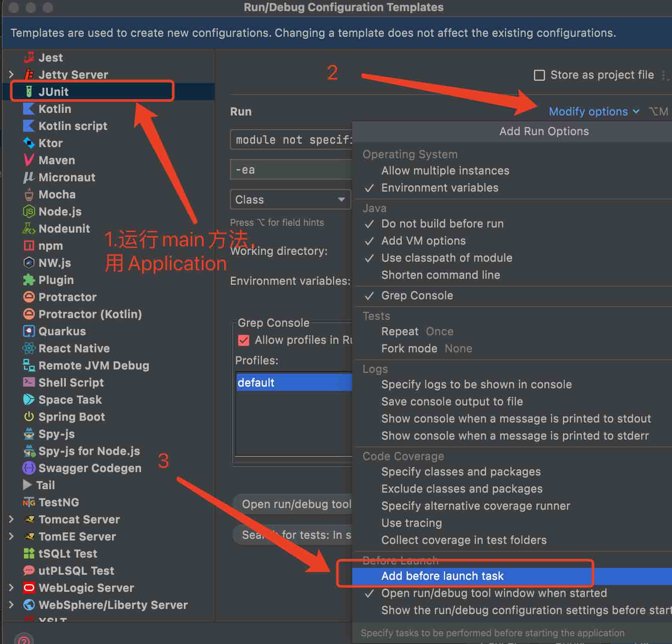This screenshot has width=672, height=644.
Task: Click the Space Task icon
Action: (29, 399)
